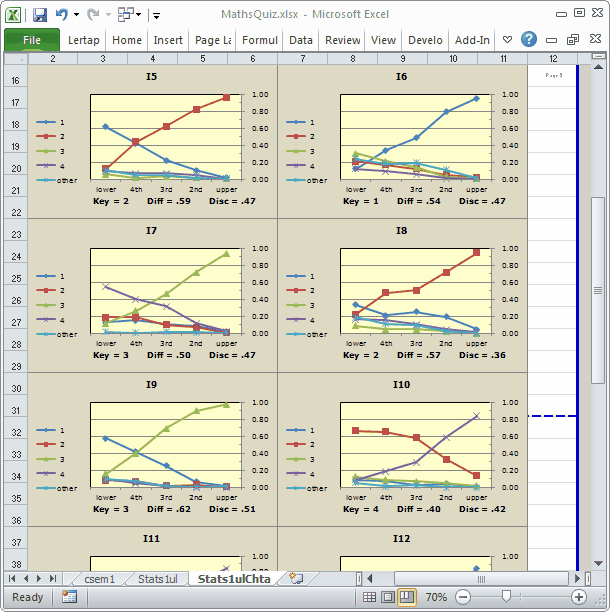Switch to the Stats1ul sheet tab
This screenshot has height=612, width=610.
pyautogui.click(x=157, y=578)
